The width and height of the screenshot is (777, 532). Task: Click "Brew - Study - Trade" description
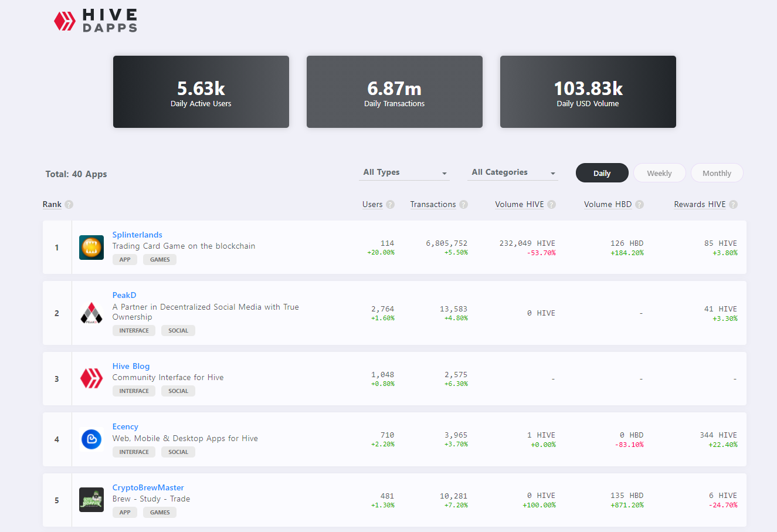(151, 499)
